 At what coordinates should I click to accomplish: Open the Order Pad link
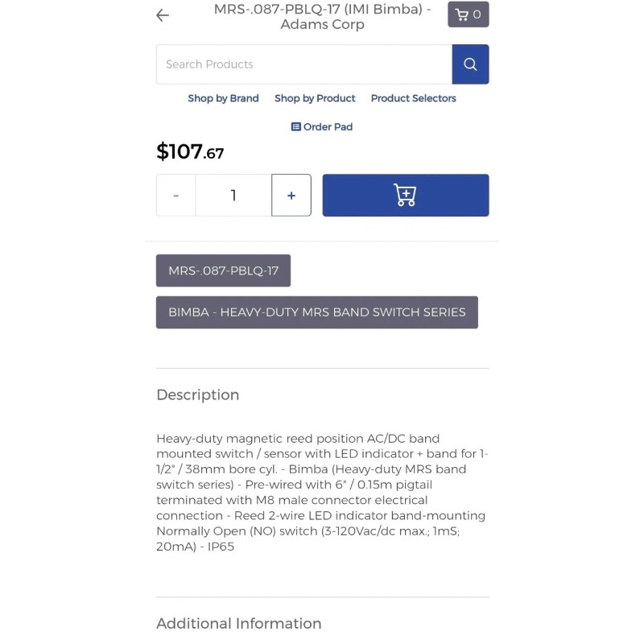tap(328, 127)
